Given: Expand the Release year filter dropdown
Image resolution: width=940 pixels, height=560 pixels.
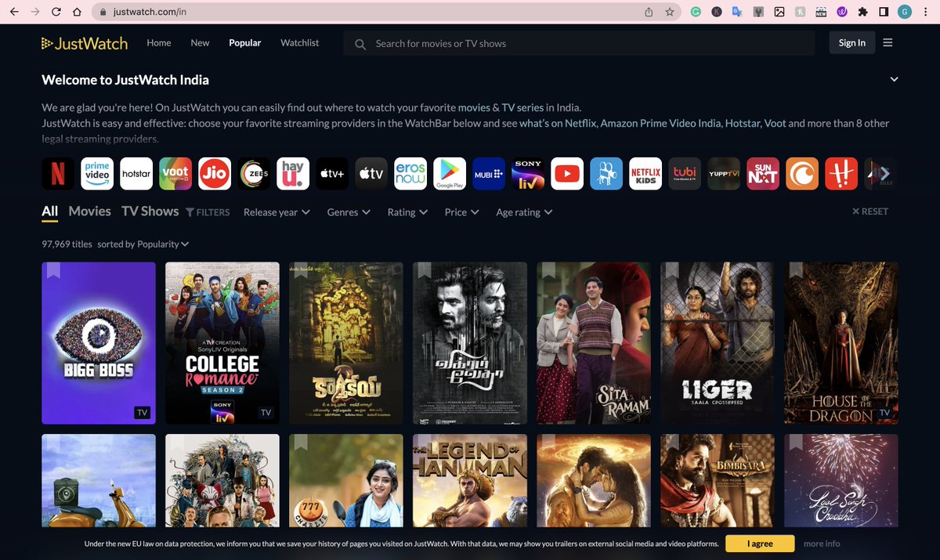Looking at the screenshot, I should coord(277,212).
